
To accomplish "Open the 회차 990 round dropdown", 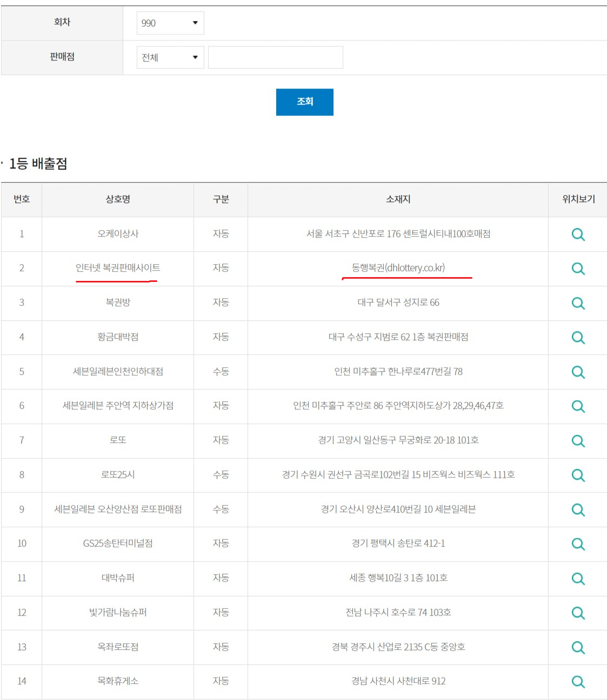I will click(x=170, y=23).
